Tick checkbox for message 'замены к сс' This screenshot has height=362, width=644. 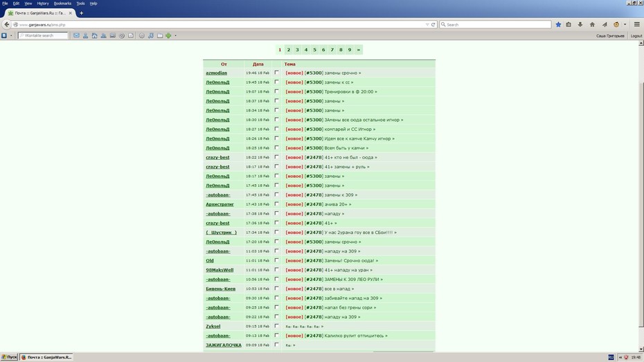click(276, 82)
